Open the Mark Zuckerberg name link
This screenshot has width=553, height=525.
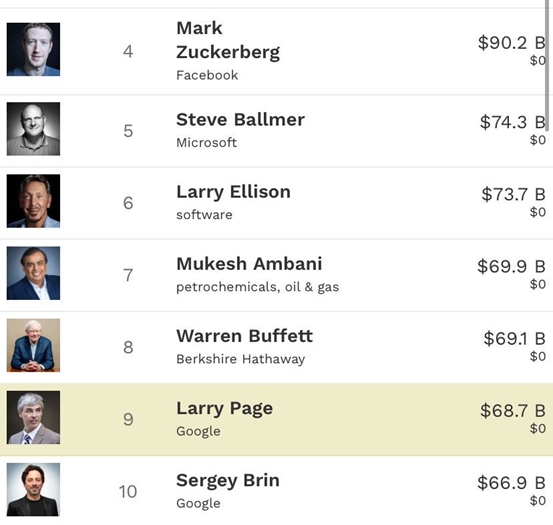tap(228, 40)
